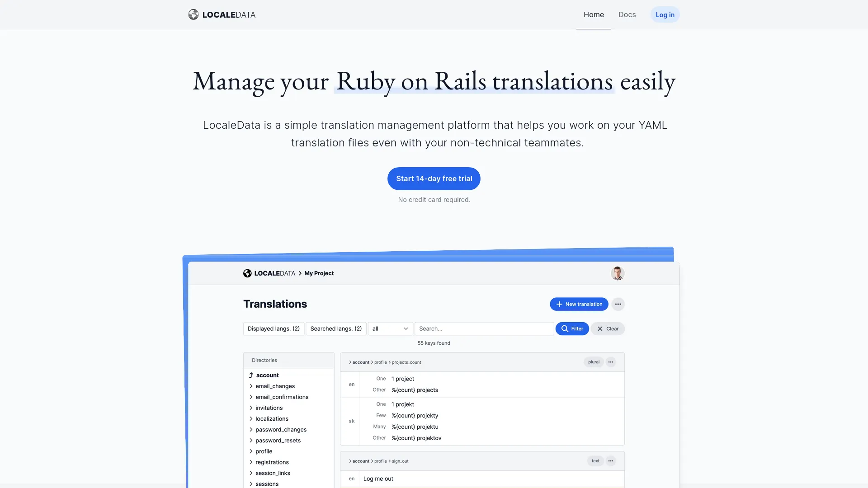The width and height of the screenshot is (868, 488).
Task: Open Searched langs. (2) selector
Action: (336, 328)
